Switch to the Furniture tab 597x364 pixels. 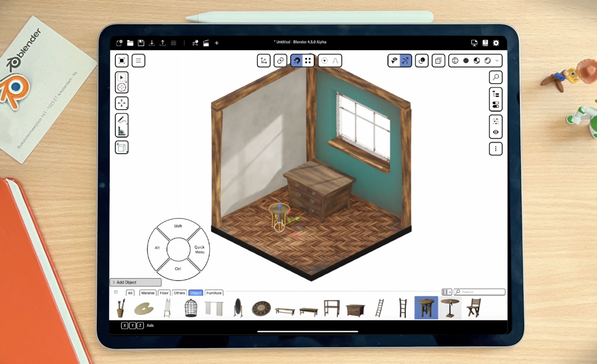pyautogui.click(x=214, y=293)
